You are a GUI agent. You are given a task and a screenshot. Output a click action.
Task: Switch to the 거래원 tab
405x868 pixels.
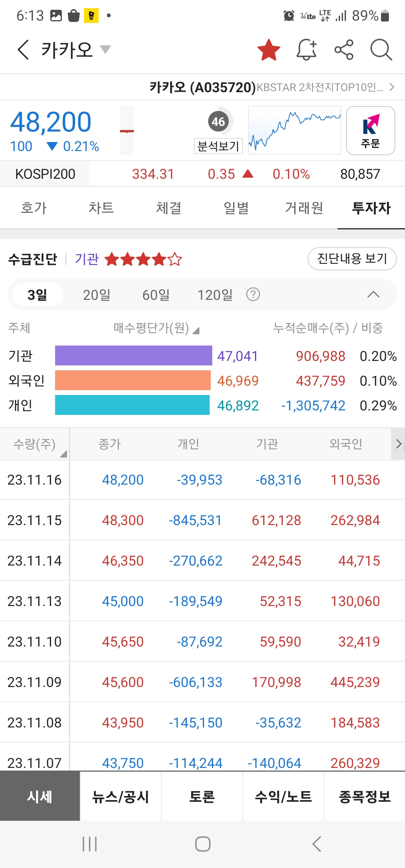304,208
